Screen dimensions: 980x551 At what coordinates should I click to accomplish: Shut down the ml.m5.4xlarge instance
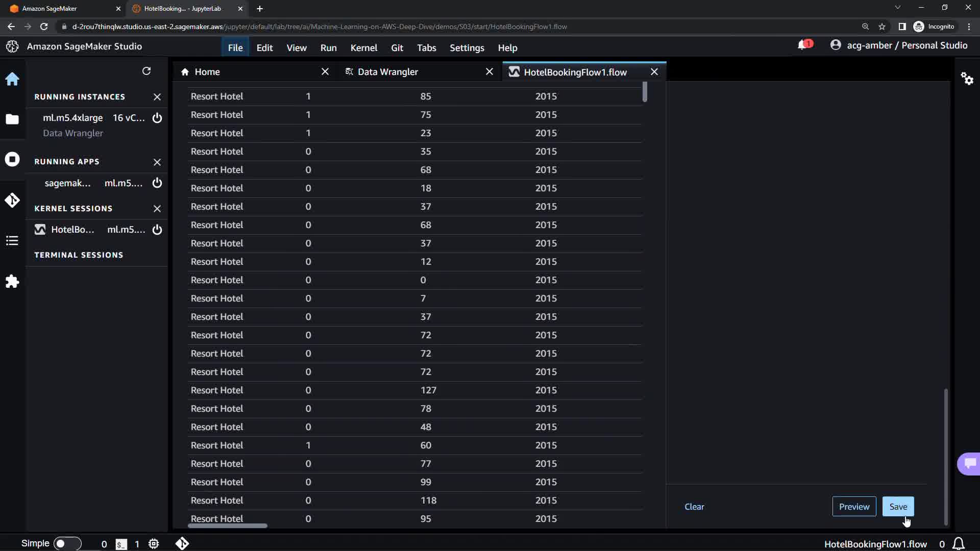[x=157, y=118]
